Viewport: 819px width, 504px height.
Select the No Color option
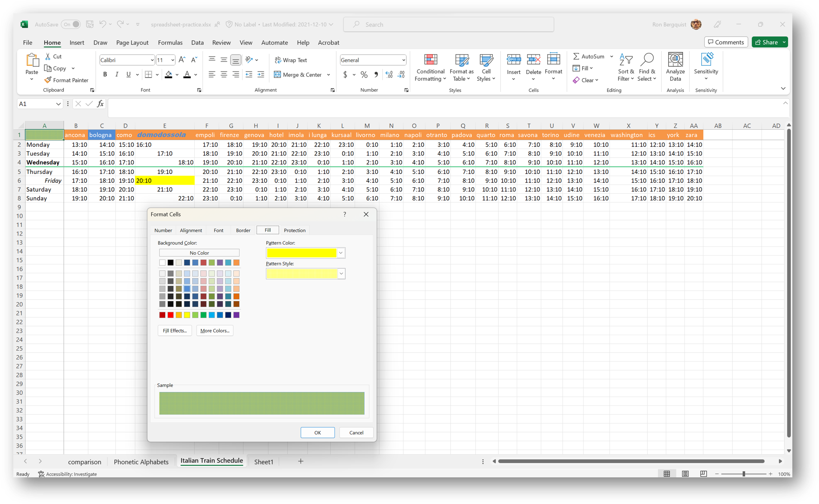[x=199, y=253]
